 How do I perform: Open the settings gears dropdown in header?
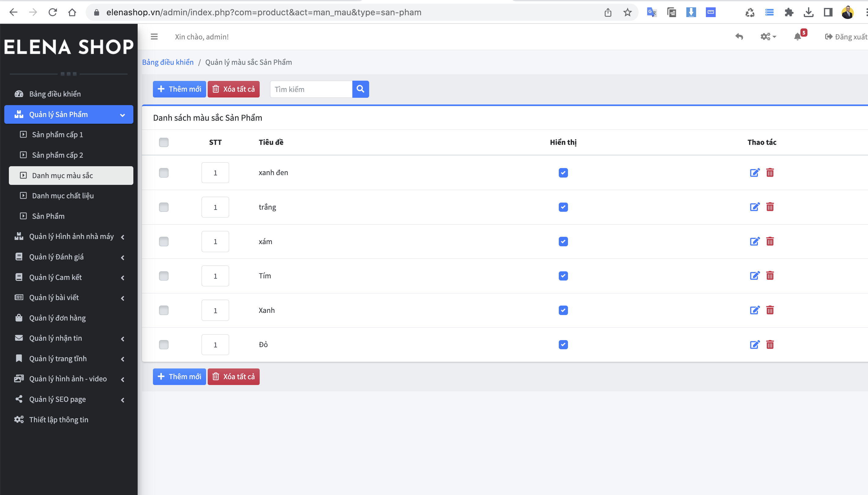click(768, 37)
